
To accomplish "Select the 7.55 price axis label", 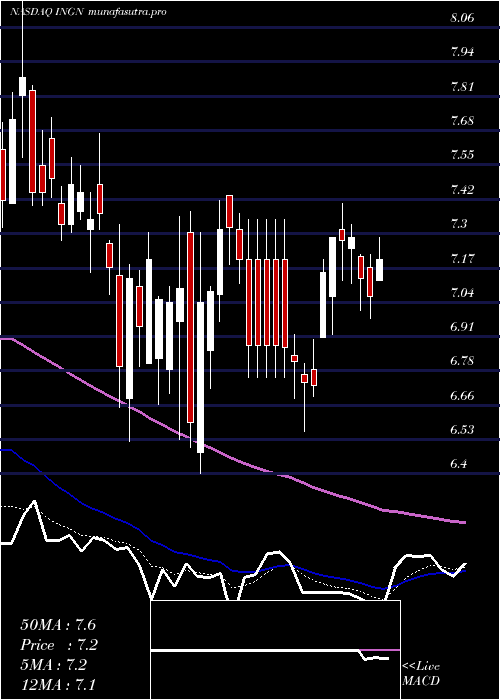I will [x=462, y=155].
